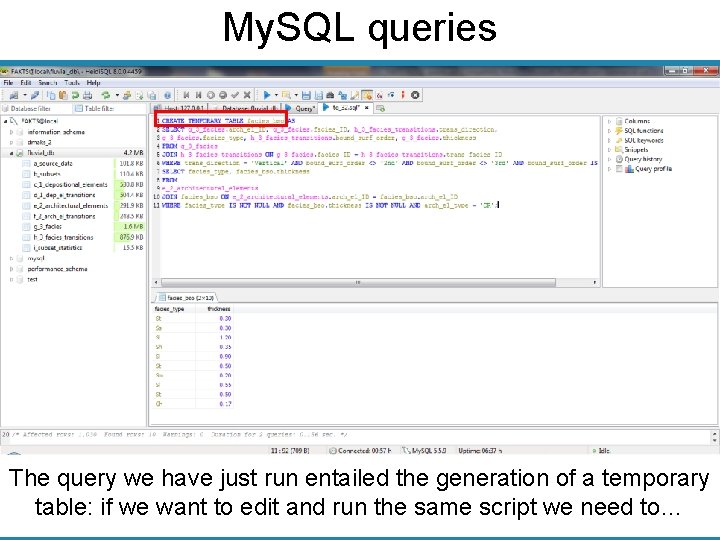Click the Database filter field
Viewport: 720px width, 540px height.
tap(35, 108)
